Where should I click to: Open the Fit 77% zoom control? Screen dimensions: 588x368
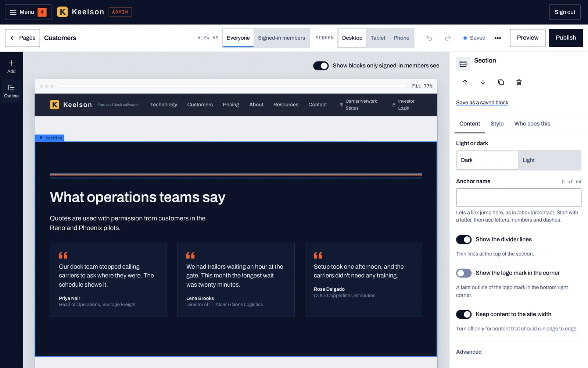click(x=422, y=86)
